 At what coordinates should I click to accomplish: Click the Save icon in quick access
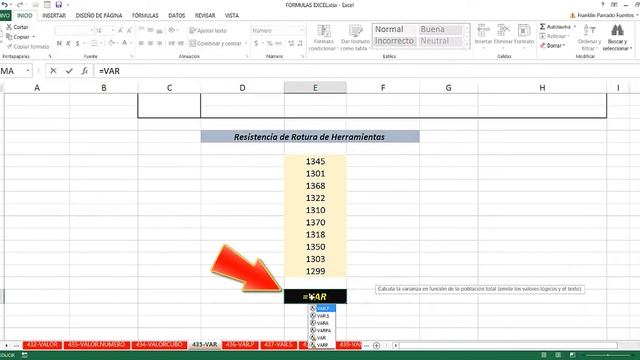coord(59,5)
